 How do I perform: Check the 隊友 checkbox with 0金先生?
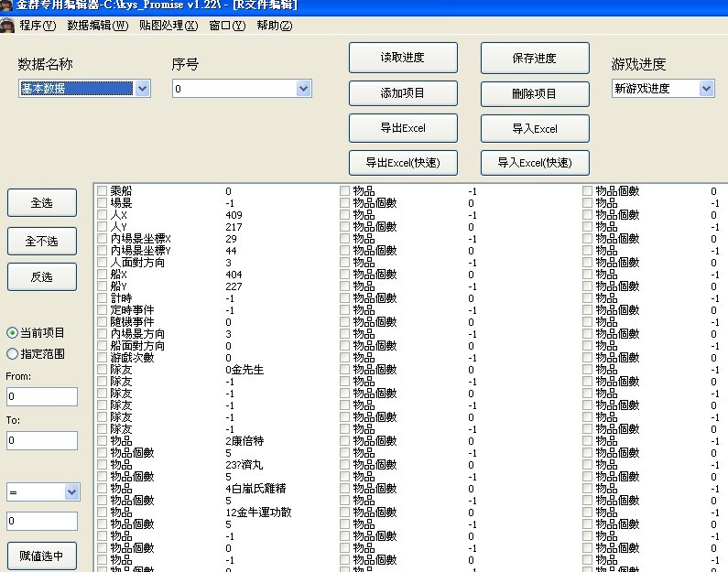pyautogui.click(x=103, y=369)
